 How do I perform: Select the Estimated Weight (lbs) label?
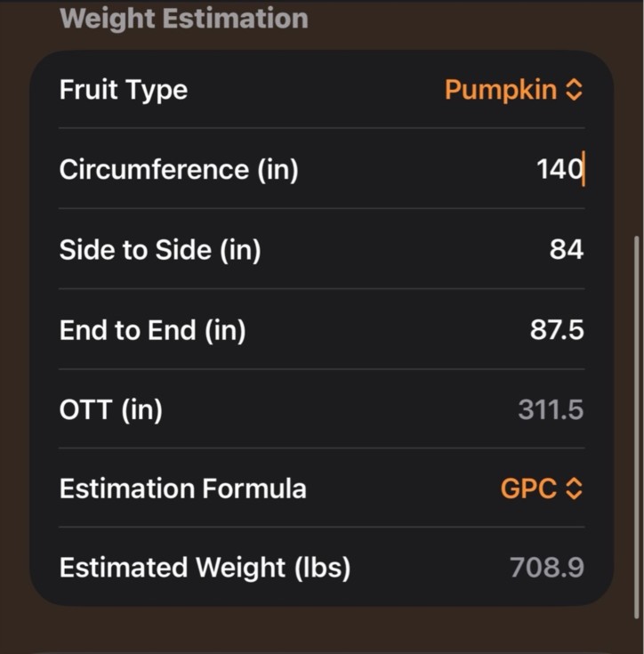[x=205, y=568]
